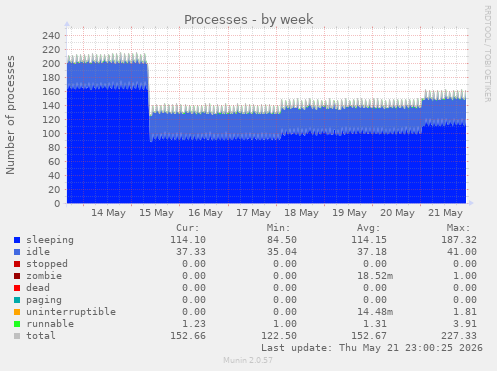Click the 'Last update' timestamp line
Screen dimensions: 497x371
tap(372, 348)
